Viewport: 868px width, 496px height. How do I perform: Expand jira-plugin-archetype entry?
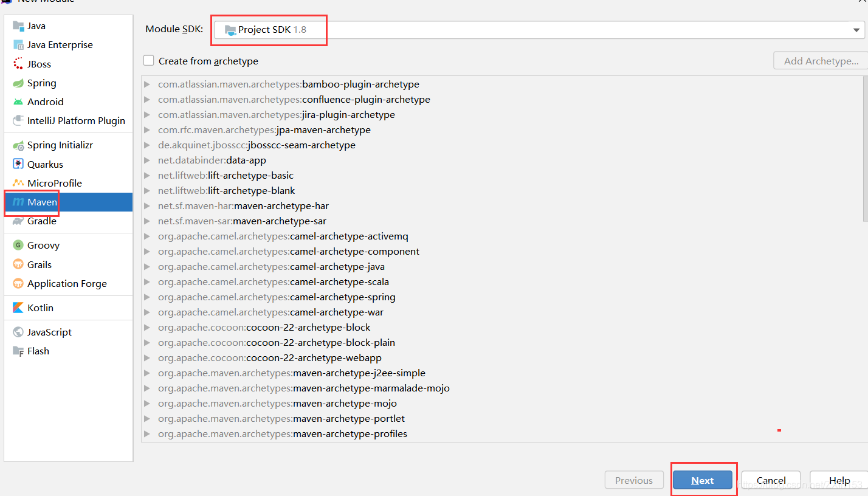click(147, 115)
